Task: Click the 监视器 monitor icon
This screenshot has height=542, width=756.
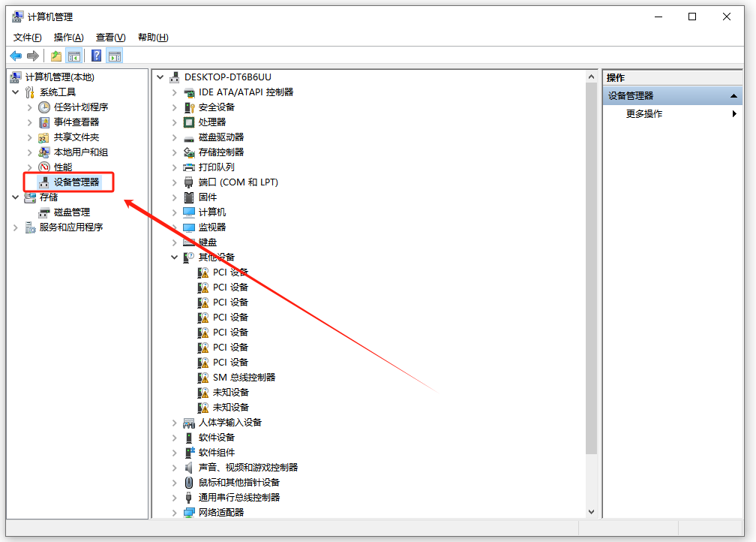Action: 189,227
